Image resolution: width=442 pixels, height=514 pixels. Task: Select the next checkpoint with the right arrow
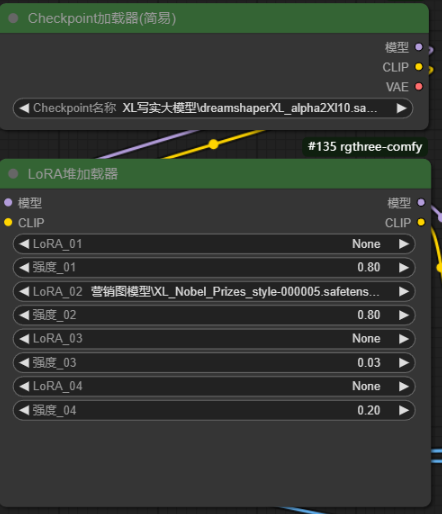pyautogui.click(x=401, y=108)
